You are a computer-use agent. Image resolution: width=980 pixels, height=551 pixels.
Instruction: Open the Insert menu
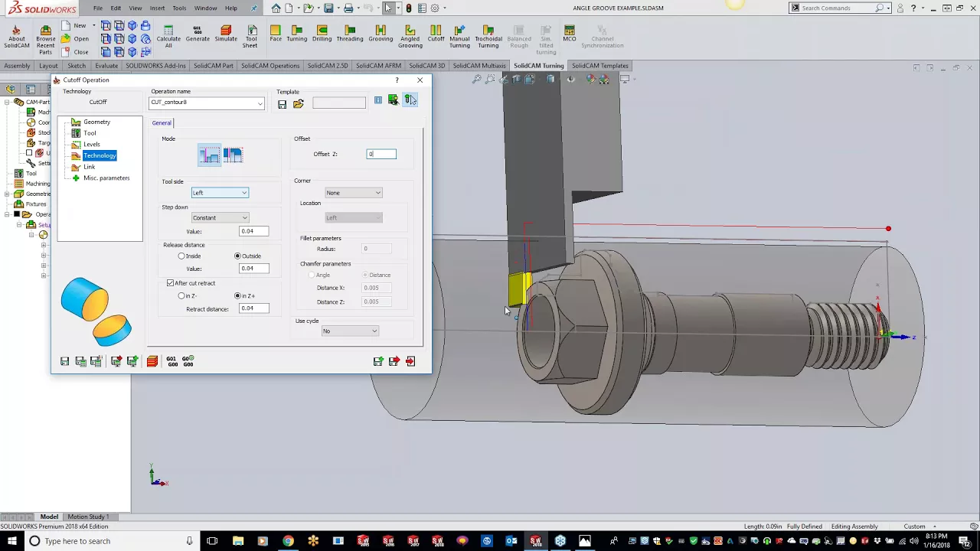[x=157, y=8]
